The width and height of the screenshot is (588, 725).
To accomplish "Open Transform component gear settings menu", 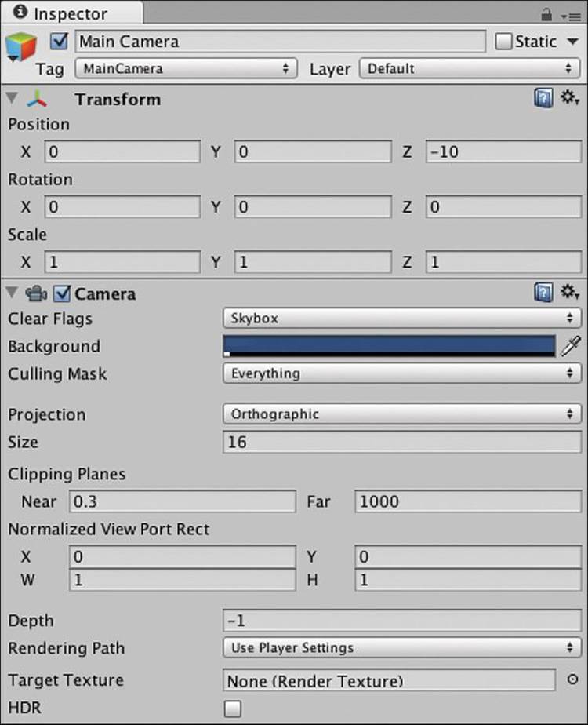I will click(x=570, y=98).
